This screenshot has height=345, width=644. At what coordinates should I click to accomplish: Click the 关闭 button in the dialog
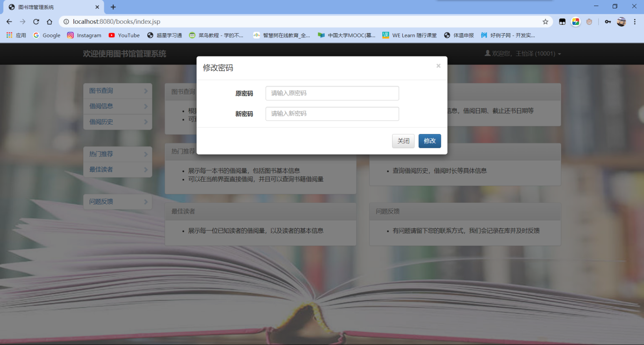[x=403, y=141]
